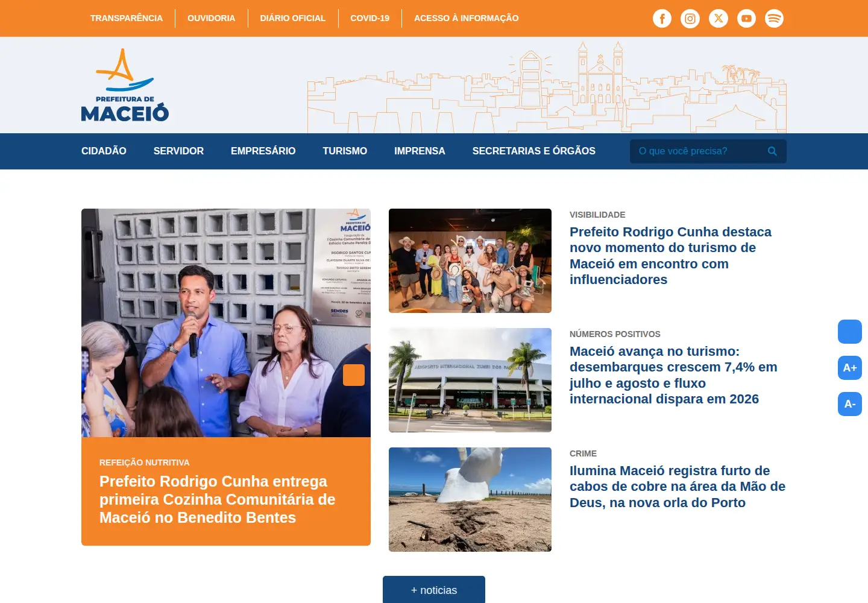Open the Cozinha Comunitária featured photo
Image resolution: width=868 pixels, height=603 pixels.
[x=226, y=323]
